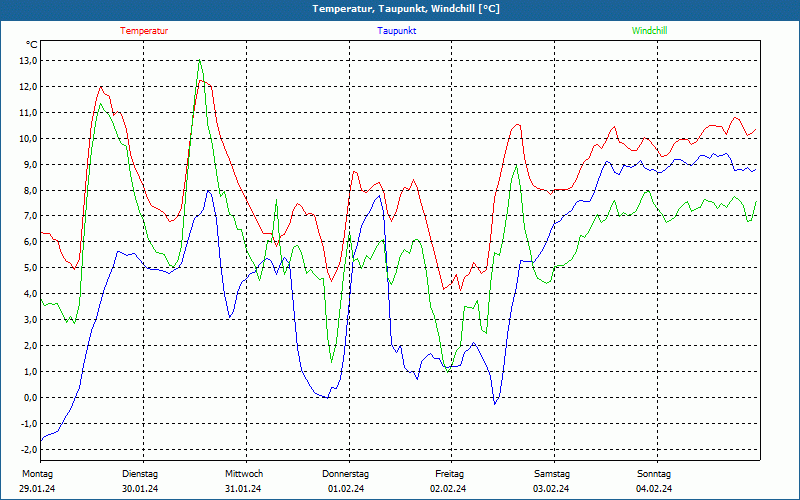Click the 2,0 y-axis value

pyautogui.click(x=31, y=346)
